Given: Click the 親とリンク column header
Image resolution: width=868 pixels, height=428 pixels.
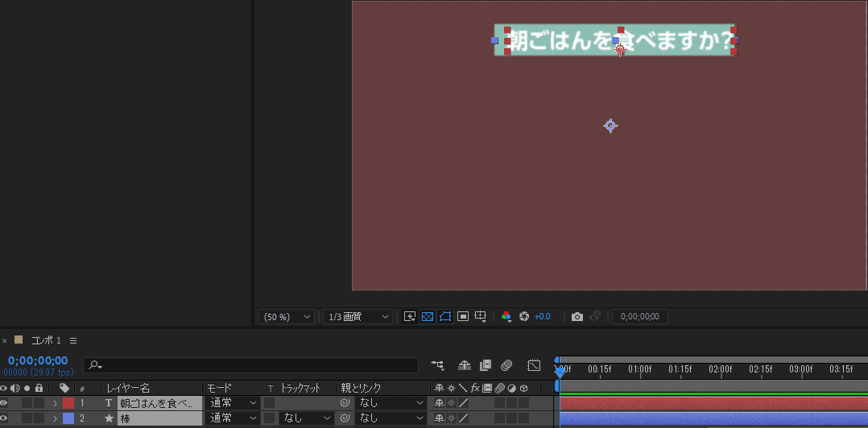Looking at the screenshot, I should [361, 389].
